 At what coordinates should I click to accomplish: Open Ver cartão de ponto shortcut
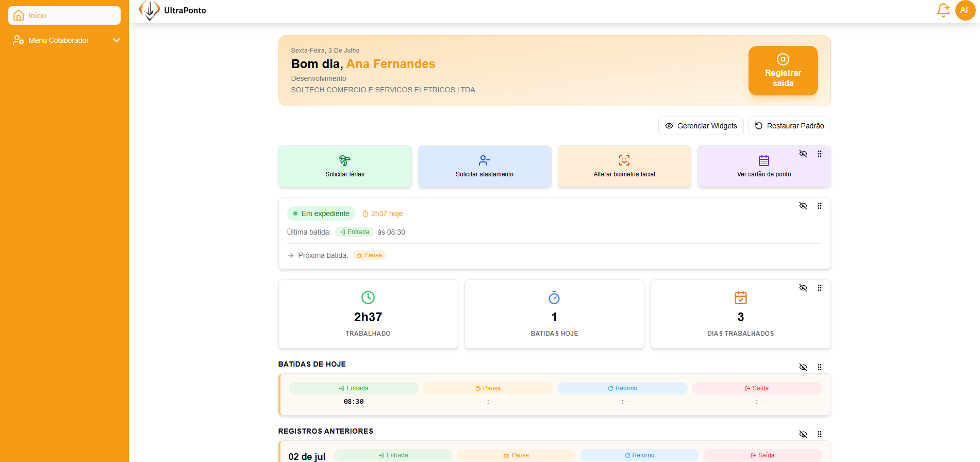pos(764,166)
